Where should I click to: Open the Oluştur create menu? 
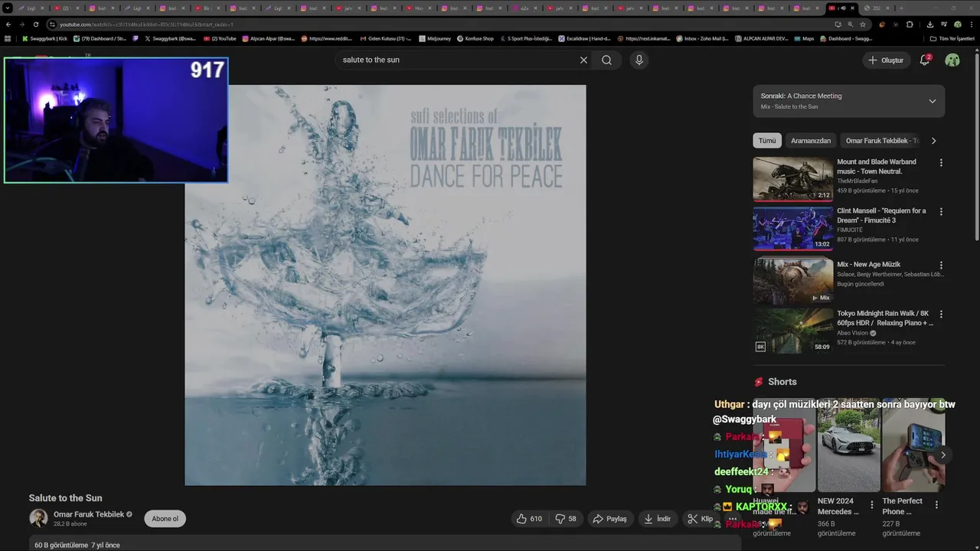point(885,60)
